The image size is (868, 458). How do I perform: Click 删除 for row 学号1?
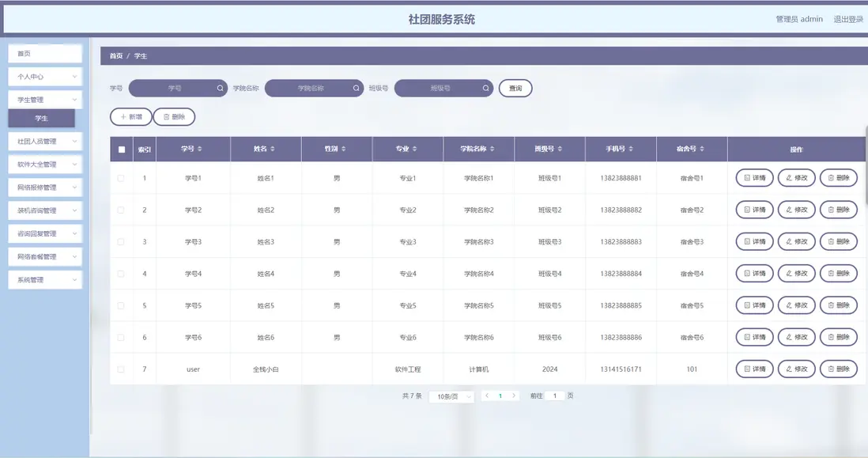[839, 178]
